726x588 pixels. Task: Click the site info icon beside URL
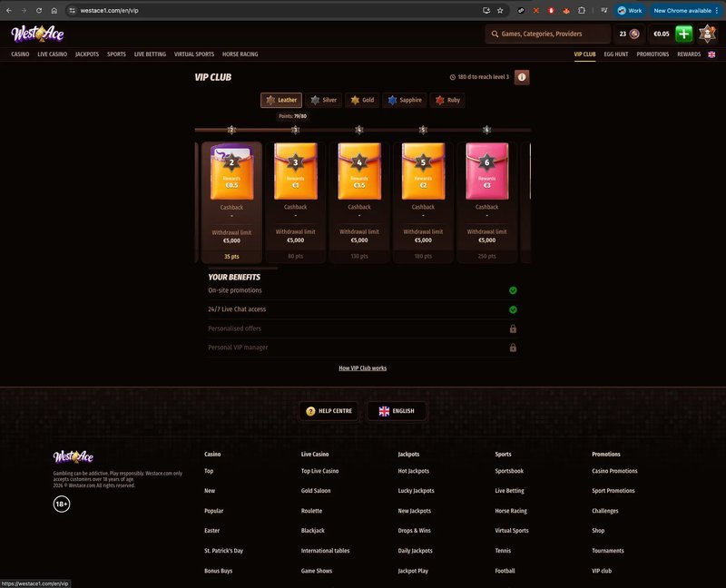(72, 10)
